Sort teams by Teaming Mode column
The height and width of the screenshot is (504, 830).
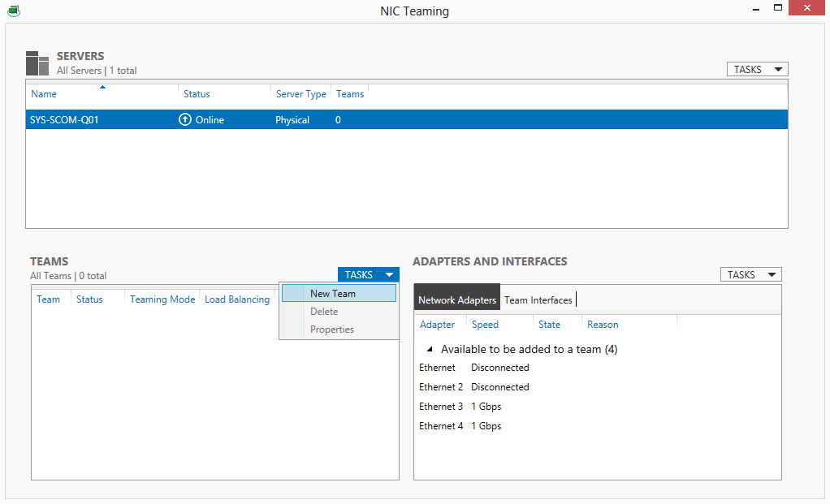point(162,299)
